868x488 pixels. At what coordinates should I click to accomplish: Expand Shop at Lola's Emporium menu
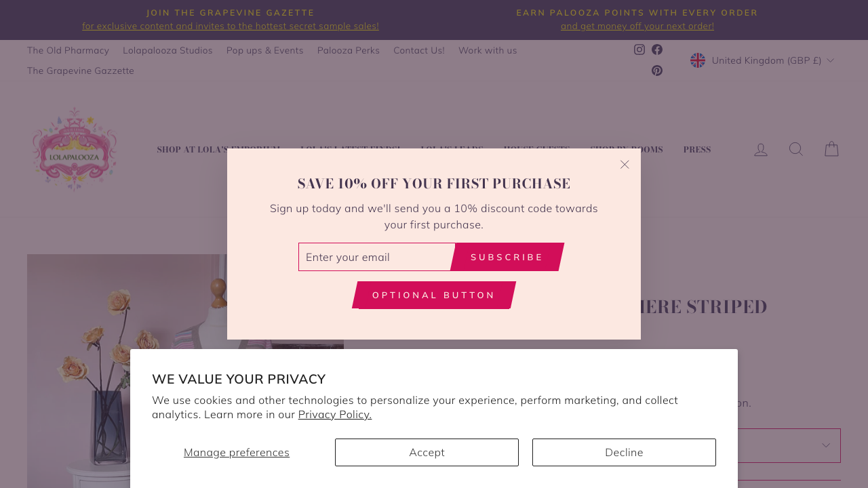coord(218,148)
